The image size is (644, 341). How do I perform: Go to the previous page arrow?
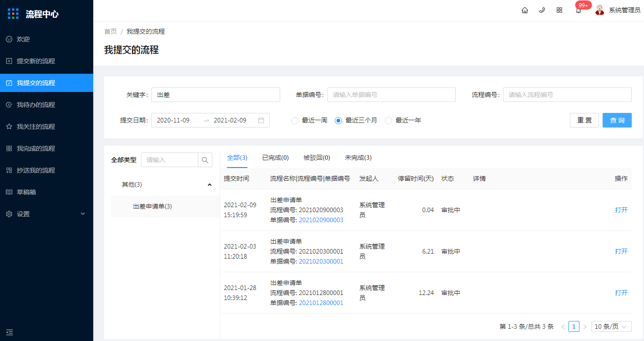pos(563,326)
